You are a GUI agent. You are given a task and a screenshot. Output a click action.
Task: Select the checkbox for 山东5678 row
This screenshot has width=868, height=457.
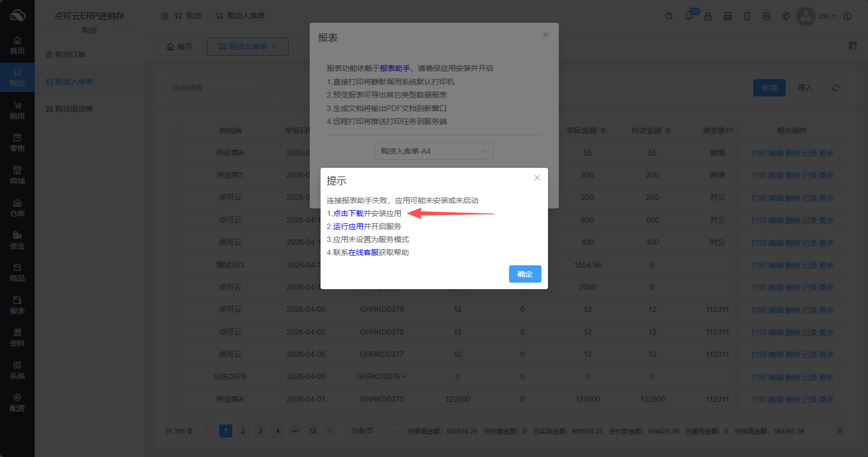tap(177, 377)
